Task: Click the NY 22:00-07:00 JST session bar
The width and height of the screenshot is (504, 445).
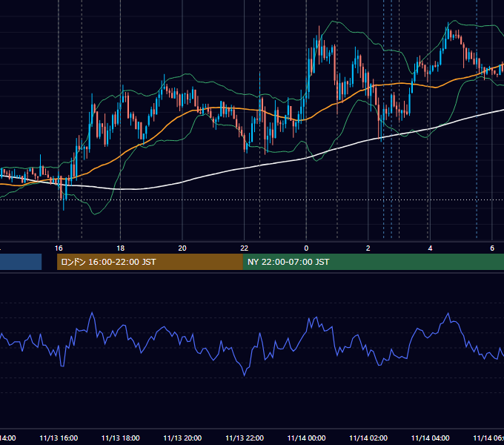Action: click(373, 262)
